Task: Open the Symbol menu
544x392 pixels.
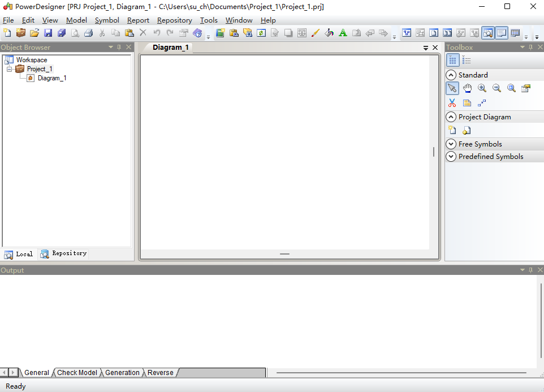Action: [x=107, y=20]
